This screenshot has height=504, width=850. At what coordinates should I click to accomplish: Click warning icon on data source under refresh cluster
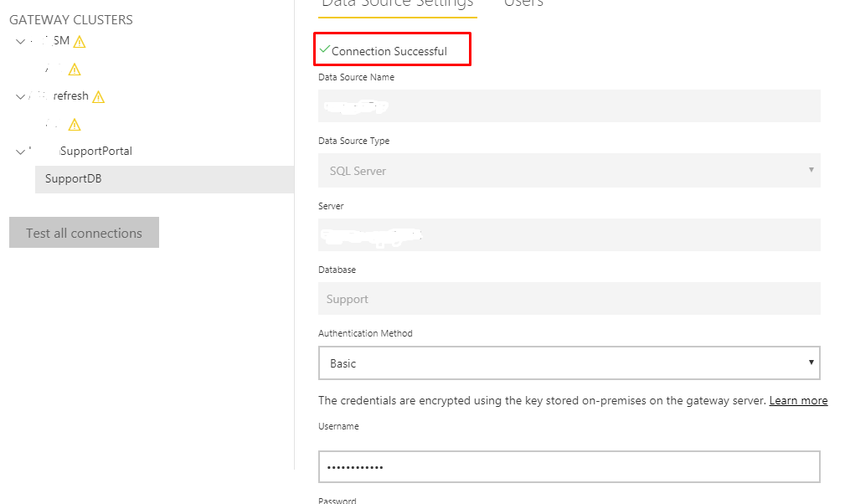tap(75, 126)
